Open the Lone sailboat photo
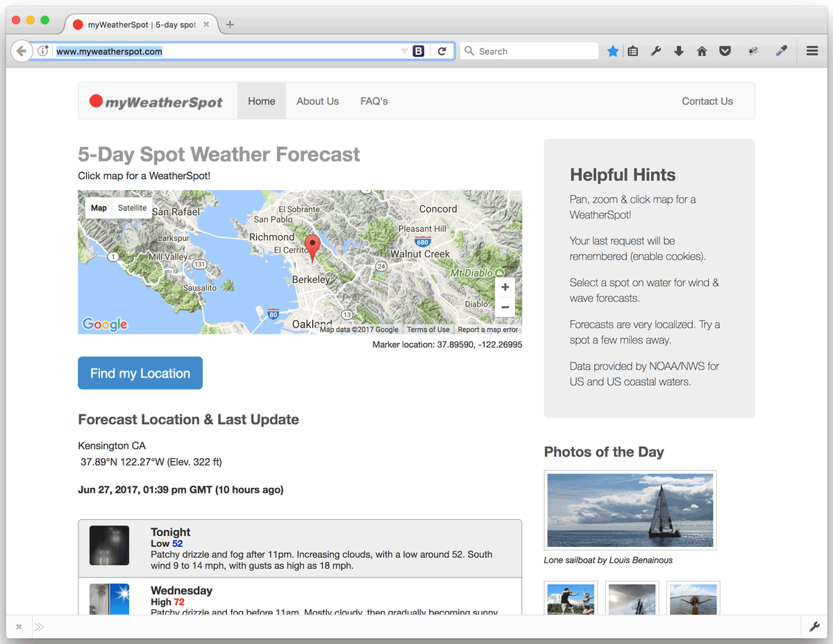833x644 pixels. (630, 510)
